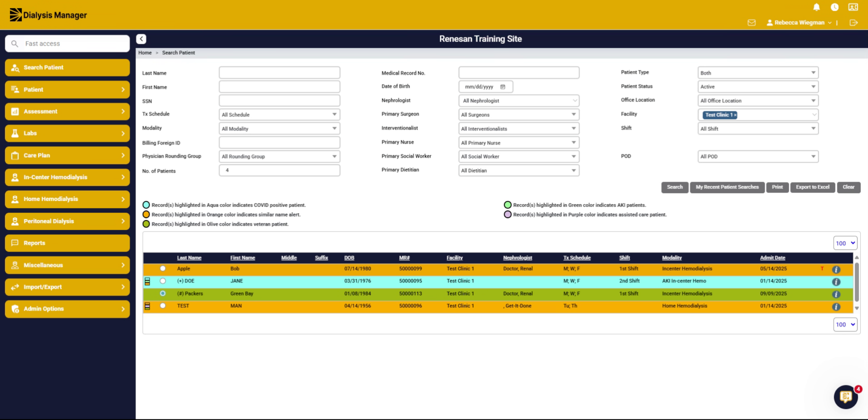868x420 pixels.
Task: Click the results table scroll down arrow
Action: 856,308
